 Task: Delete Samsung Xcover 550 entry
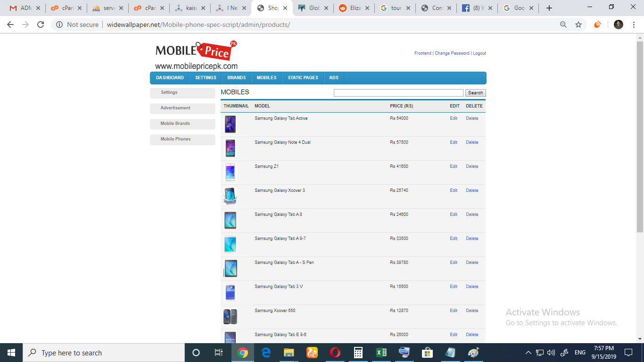pyautogui.click(x=472, y=311)
